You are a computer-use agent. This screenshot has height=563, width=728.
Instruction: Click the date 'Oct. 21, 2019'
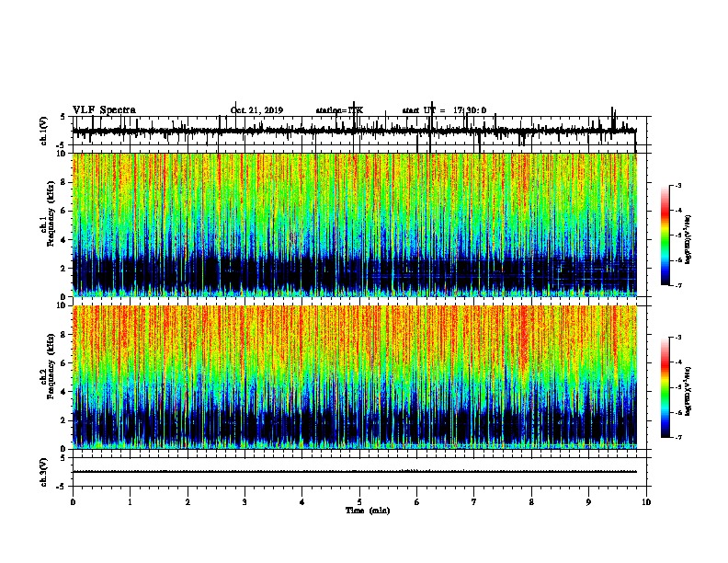(256, 110)
